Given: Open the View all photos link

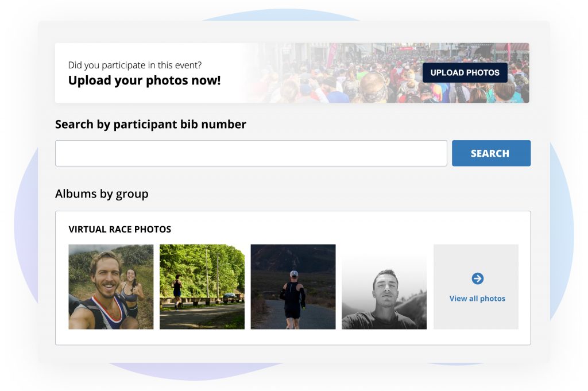Looking at the screenshot, I should coord(477,299).
